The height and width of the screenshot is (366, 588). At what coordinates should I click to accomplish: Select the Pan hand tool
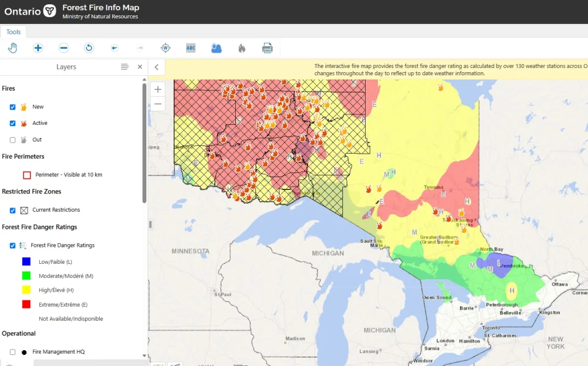pyautogui.click(x=12, y=48)
